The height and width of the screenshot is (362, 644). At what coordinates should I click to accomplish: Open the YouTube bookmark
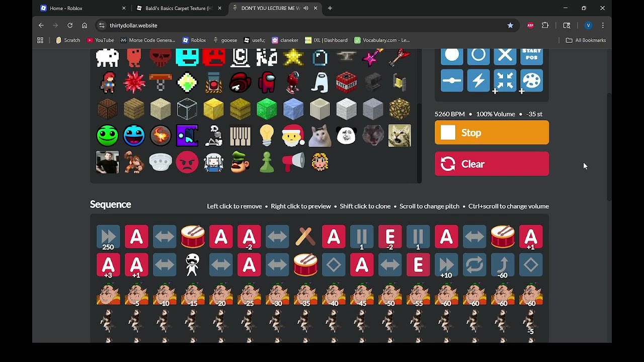tap(100, 40)
